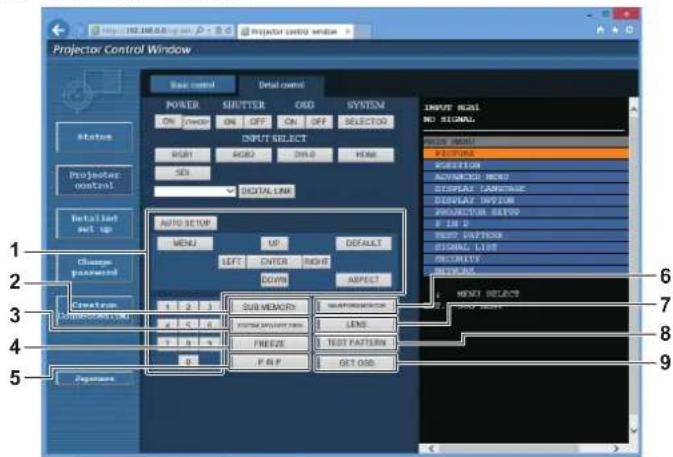This screenshot has width=673, height=457.
Task: Click the SUB MEMORY button
Action: click(x=269, y=307)
